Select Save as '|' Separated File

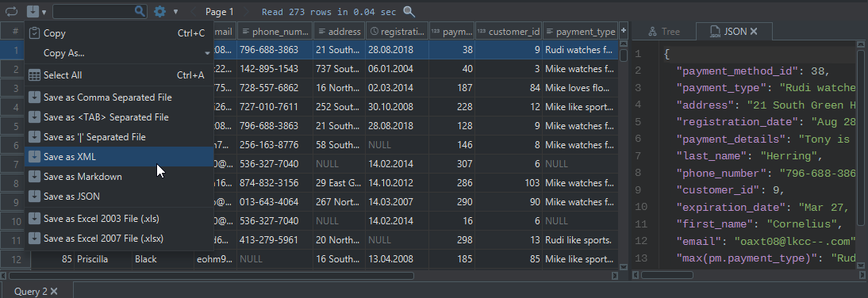click(119, 136)
